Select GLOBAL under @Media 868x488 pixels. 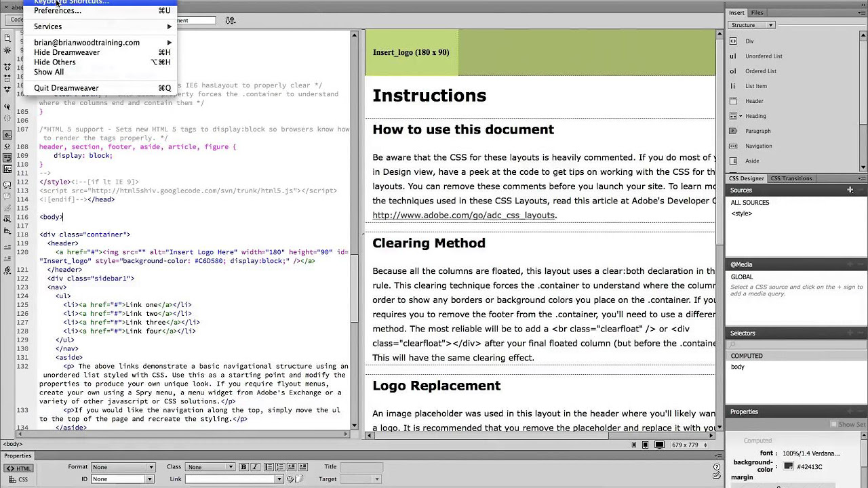pos(742,277)
